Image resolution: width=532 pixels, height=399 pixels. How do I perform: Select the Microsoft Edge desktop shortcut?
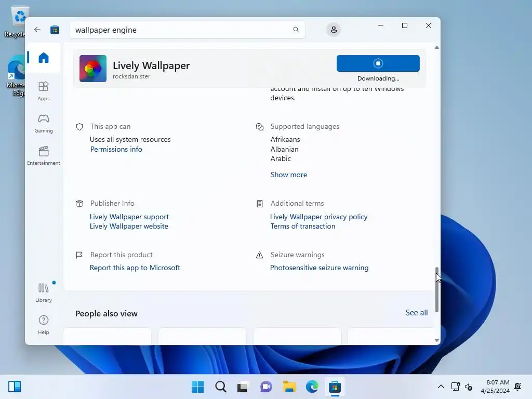pyautogui.click(x=15, y=76)
